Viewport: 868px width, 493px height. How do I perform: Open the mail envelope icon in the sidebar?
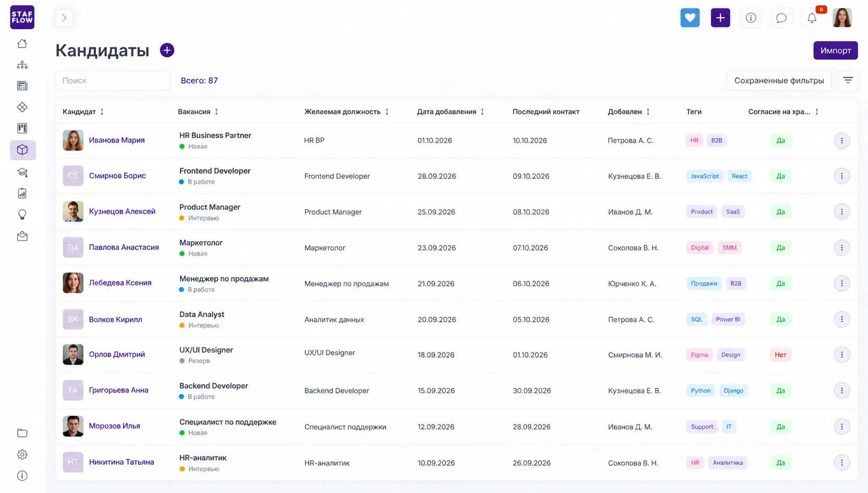click(x=22, y=236)
